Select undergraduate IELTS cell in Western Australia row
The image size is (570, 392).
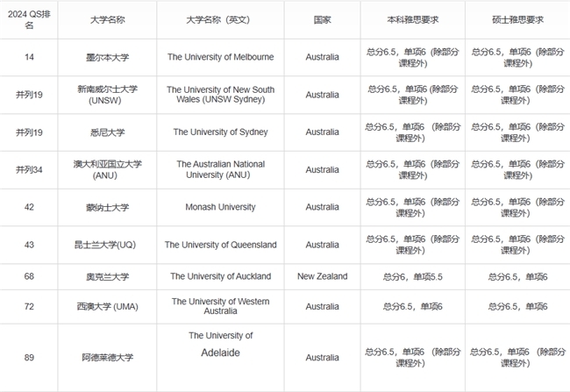pyautogui.click(x=413, y=307)
